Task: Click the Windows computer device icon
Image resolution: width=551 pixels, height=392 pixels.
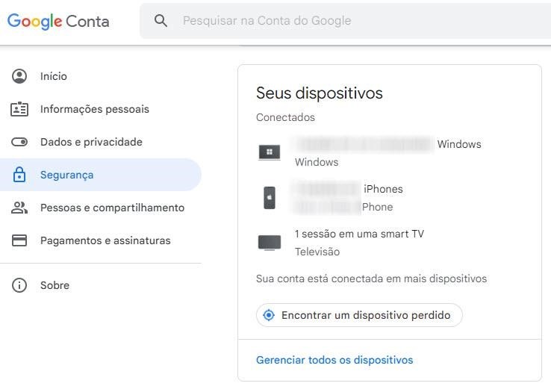Action: (x=270, y=152)
